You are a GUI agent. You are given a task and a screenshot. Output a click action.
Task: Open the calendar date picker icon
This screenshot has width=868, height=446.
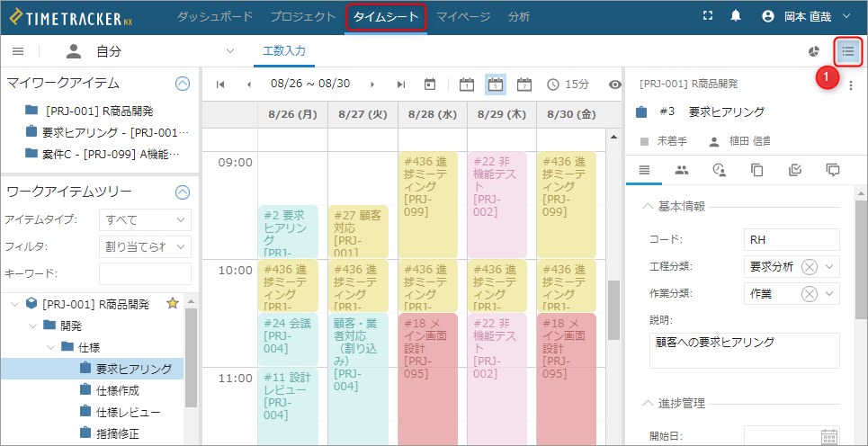click(430, 85)
